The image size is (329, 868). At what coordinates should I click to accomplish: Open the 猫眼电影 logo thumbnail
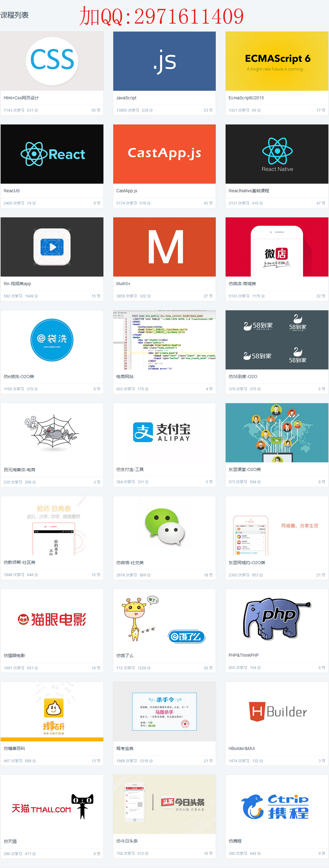tap(52, 619)
